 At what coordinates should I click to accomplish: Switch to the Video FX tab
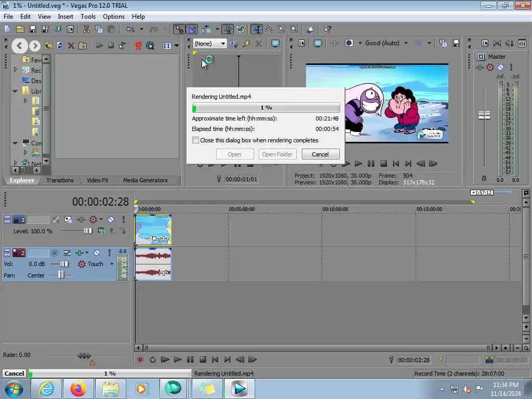97,180
